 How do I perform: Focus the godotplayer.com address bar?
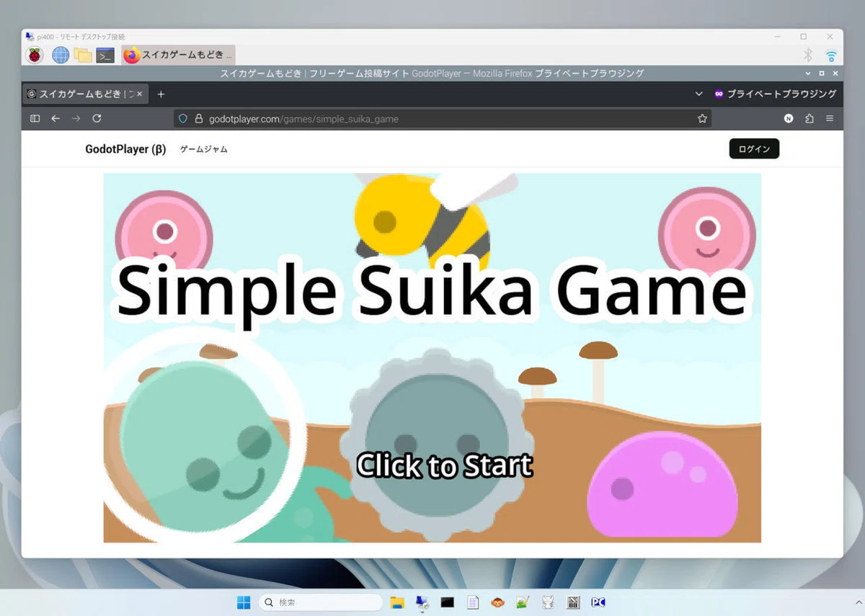(x=442, y=119)
